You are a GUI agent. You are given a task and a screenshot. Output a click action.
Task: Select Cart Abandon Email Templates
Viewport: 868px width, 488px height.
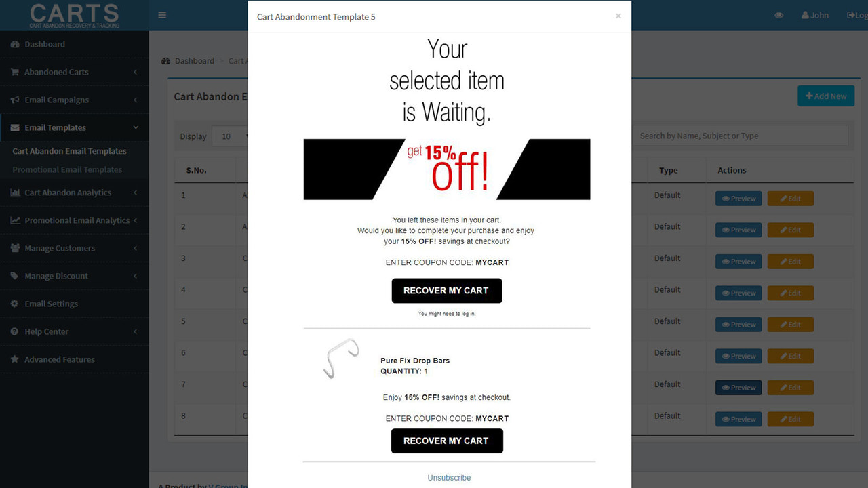[70, 150]
